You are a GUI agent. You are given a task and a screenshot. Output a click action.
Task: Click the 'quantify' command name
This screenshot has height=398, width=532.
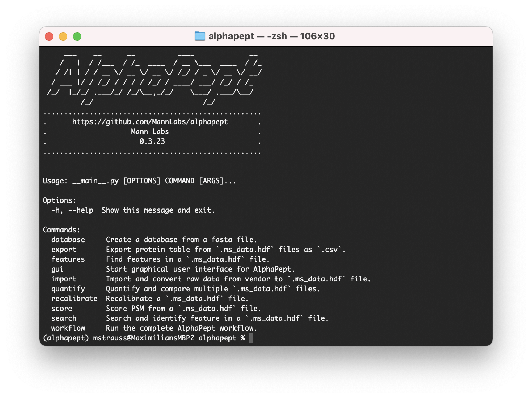pyautogui.click(x=68, y=289)
